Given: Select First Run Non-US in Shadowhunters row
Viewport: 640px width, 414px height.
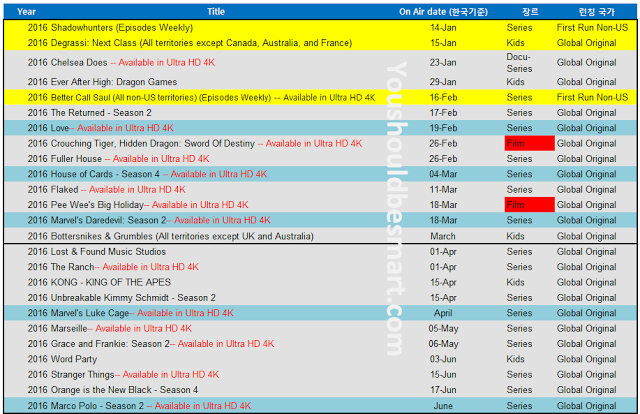Looking at the screenshot, I should [592, 28].
